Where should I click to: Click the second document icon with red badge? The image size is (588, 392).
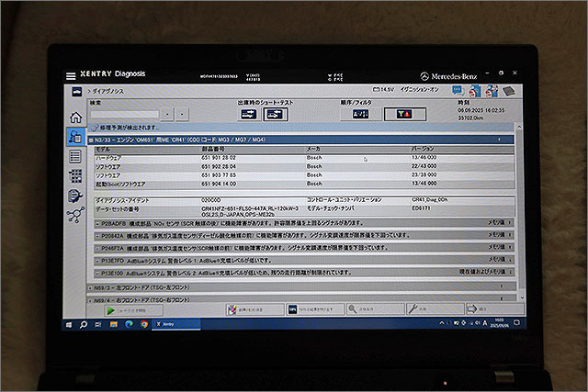point(492,91)
